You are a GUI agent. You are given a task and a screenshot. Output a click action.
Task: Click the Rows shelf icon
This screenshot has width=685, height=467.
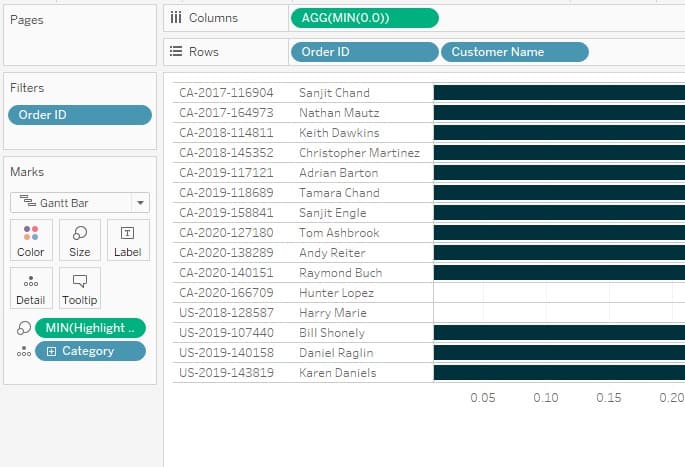176,52
